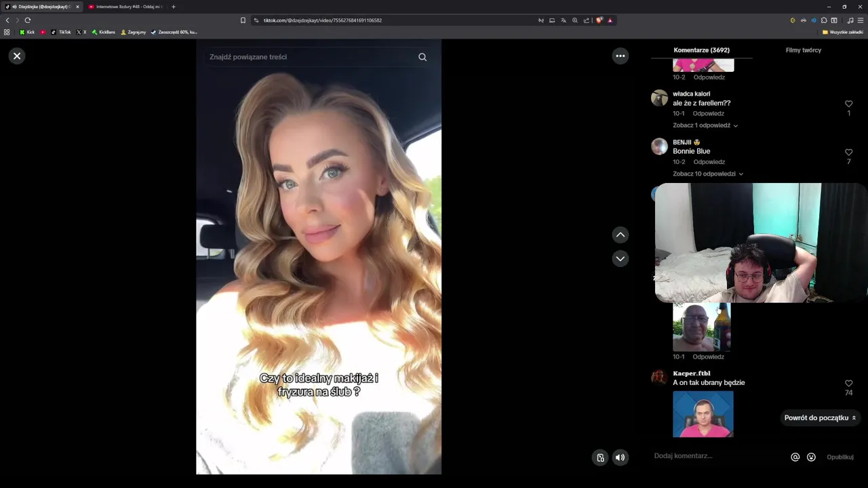Open the Zagrajmy bookmark
The height and width of the screenshot is (488, 868).
134,32
